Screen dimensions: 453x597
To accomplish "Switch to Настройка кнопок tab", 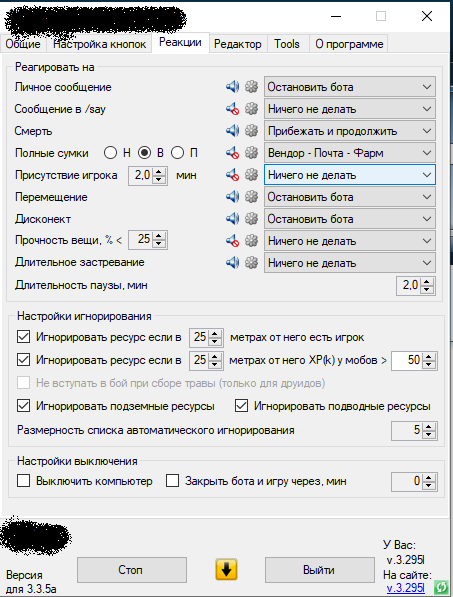I will (99, 44).
